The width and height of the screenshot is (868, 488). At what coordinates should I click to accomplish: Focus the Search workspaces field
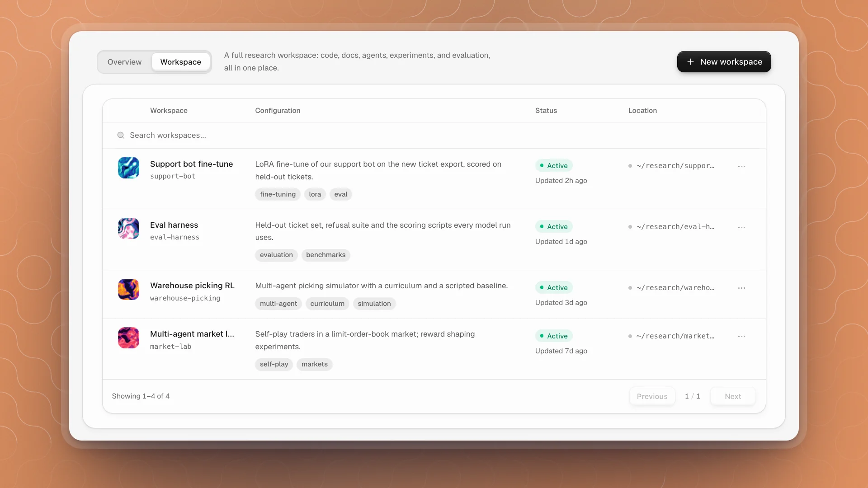tap(434, 135)
